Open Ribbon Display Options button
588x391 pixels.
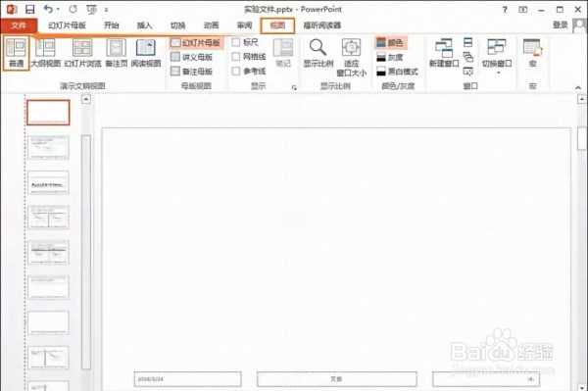522,10
